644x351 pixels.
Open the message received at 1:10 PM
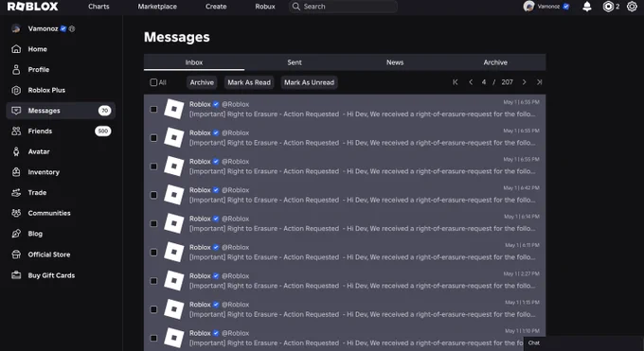(345, 339)
